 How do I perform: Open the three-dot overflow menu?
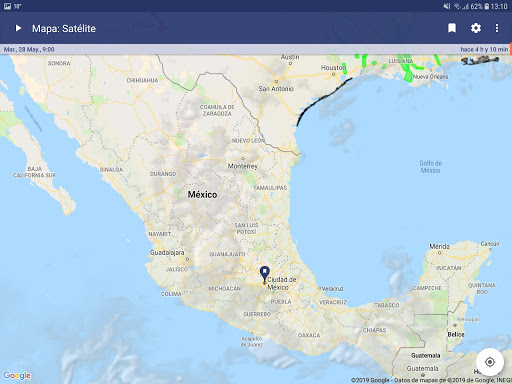[x=497, y=28]
